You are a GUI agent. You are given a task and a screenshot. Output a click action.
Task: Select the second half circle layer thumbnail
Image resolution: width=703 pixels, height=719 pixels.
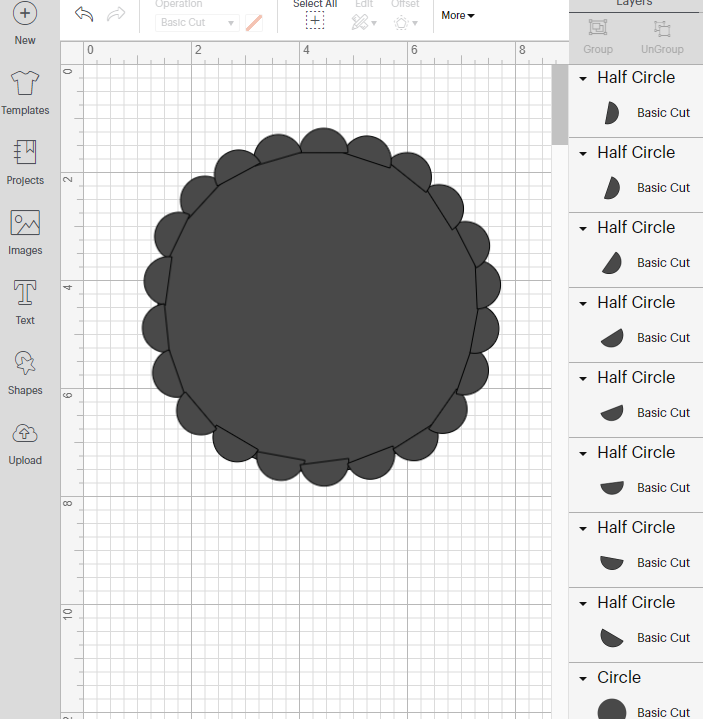click(x=612, y=188)
